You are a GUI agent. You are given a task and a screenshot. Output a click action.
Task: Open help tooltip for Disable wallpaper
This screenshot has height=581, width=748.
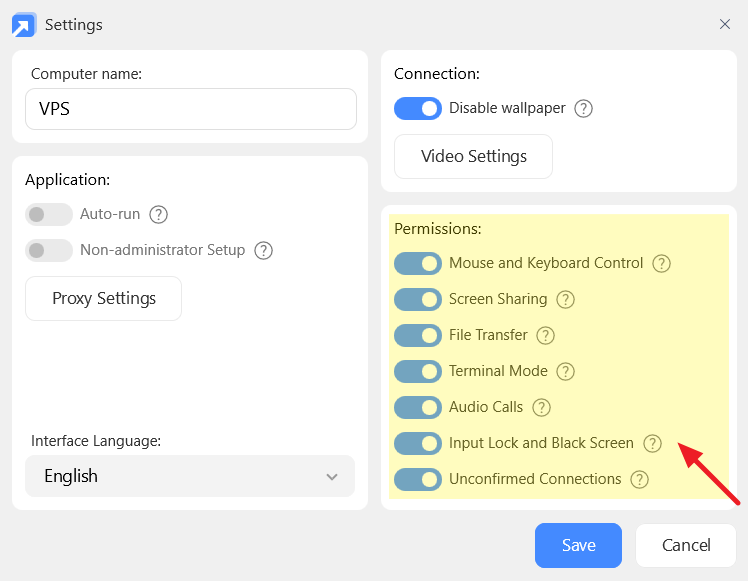[x=584, y=108]
